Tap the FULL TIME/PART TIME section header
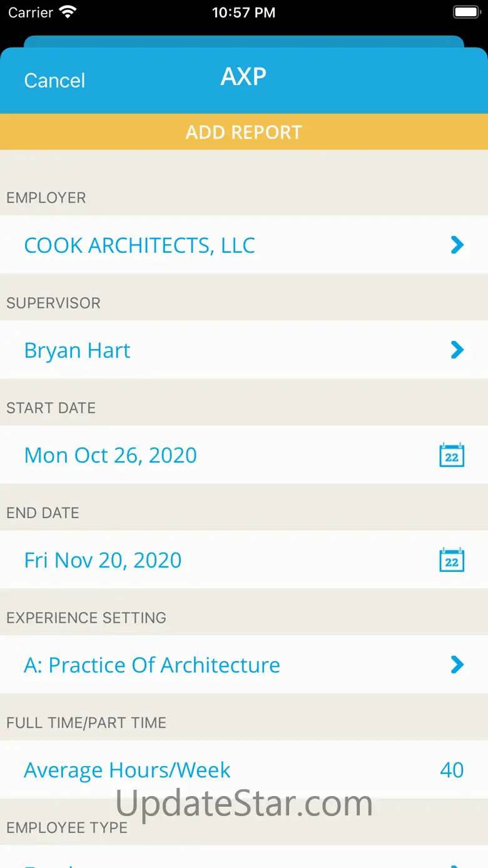The image size is (488, 868). (86, 723)
